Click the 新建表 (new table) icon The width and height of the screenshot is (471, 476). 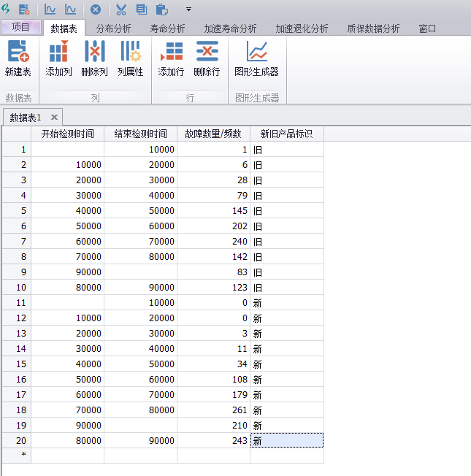click(18, 58)
